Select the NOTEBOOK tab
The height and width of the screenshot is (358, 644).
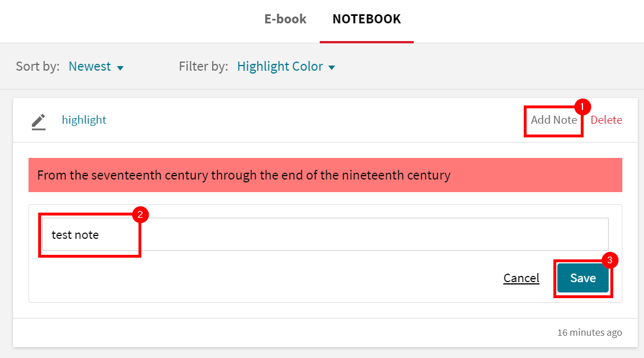(366, 19)
